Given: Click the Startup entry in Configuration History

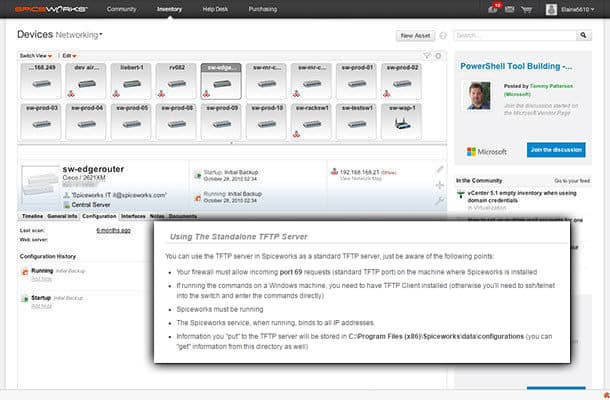Looking at the screenshot, I should tap(41, 298).
